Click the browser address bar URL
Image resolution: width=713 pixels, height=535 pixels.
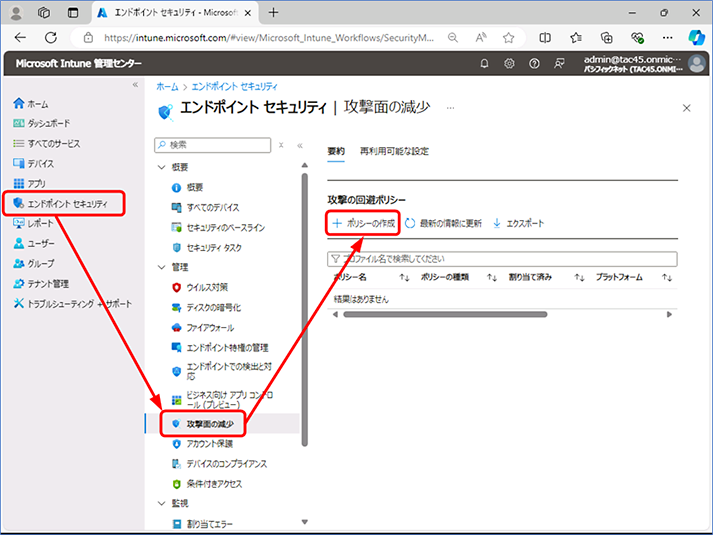pyautogui.click(x=269, y=38)
